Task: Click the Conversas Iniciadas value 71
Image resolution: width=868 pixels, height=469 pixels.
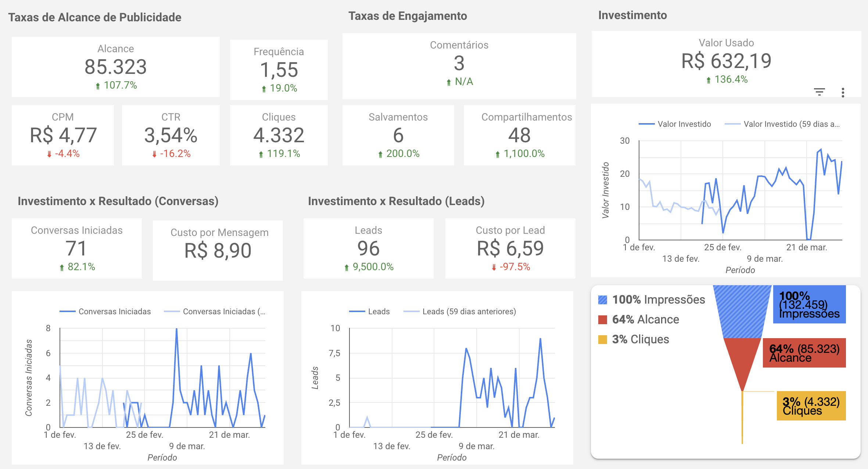Action: click(76, 248)
